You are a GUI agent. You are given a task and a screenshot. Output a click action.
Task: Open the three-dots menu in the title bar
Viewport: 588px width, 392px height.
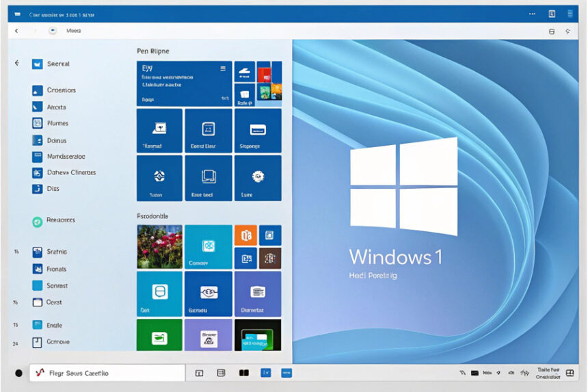(x=532, y=14)
